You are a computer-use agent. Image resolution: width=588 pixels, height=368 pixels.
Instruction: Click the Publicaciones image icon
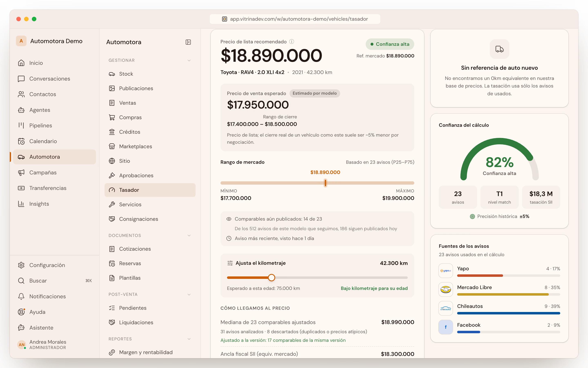coord(112,88)
